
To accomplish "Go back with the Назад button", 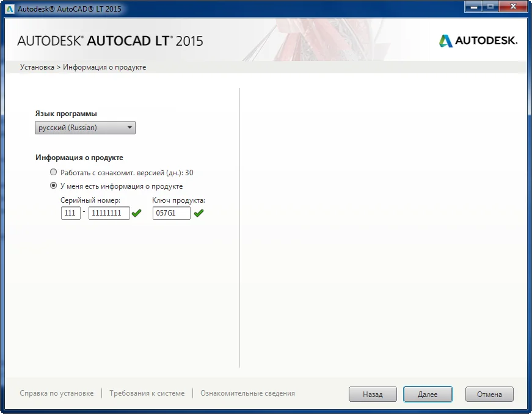I will 373,394.
